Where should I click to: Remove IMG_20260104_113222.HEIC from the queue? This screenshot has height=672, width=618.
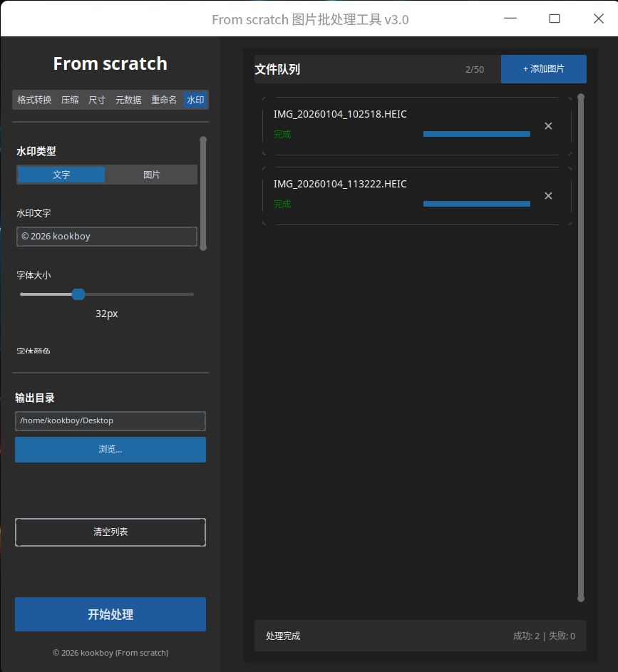pos(548,196)
